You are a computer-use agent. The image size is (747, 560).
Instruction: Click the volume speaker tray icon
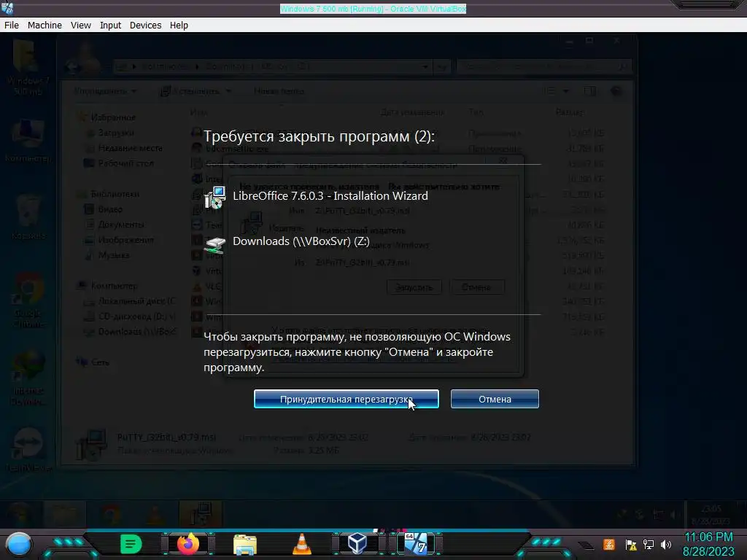point(666,545)
